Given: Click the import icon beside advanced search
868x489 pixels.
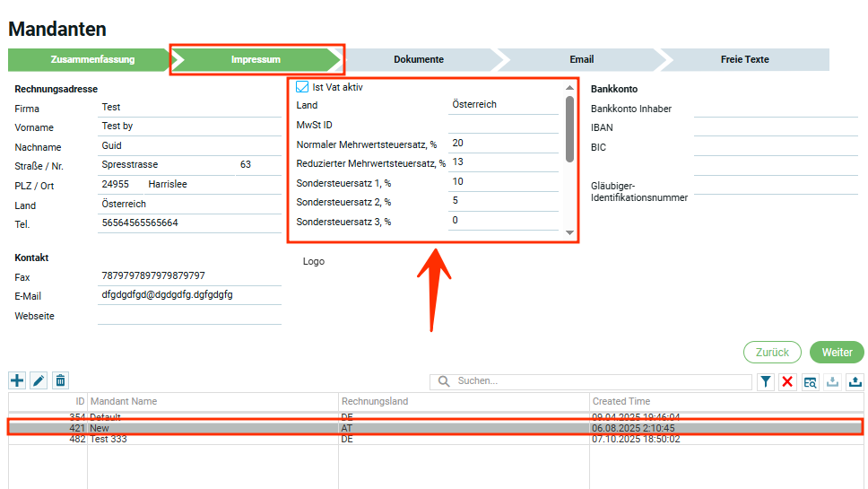Looking at the screenshot, I should (832, 381).
